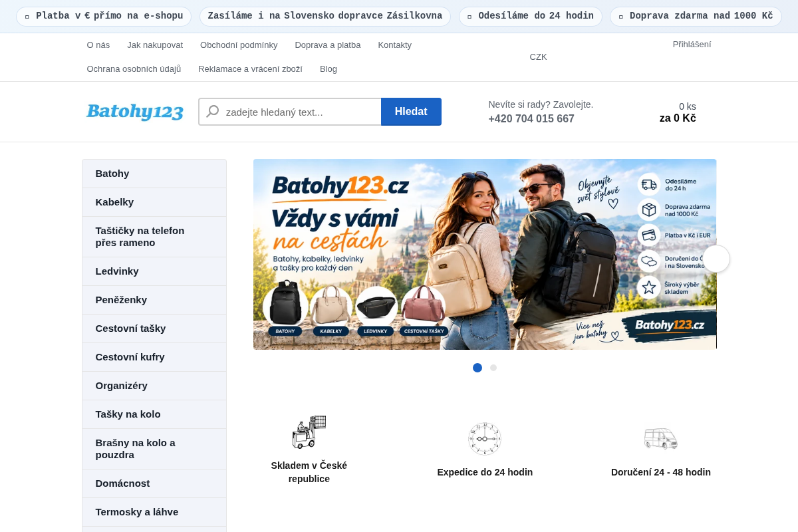Image resolution: width=798 pixels, height=532 pixels.
Task: Click Expedice do 24 hodin text
Action: [485, 472]
